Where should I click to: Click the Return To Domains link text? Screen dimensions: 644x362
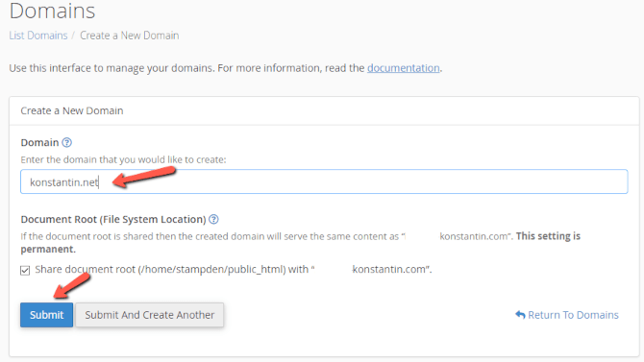pos(573,315)
